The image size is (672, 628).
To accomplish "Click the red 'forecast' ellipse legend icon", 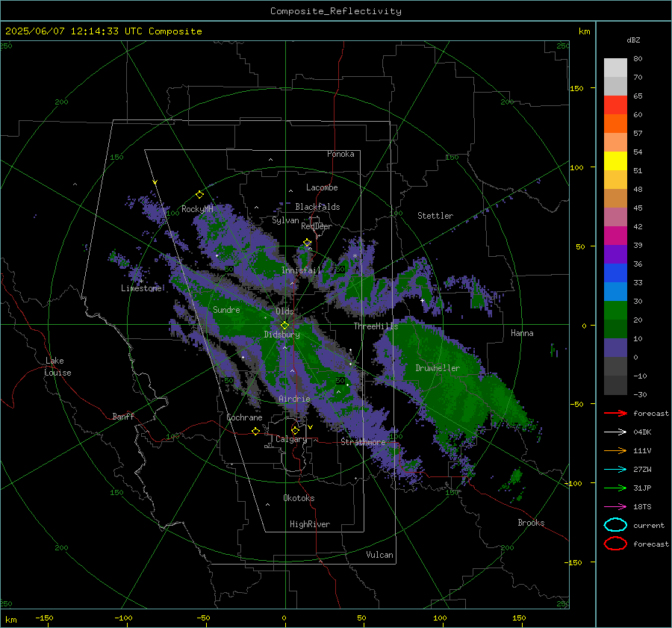I will 615,544.
